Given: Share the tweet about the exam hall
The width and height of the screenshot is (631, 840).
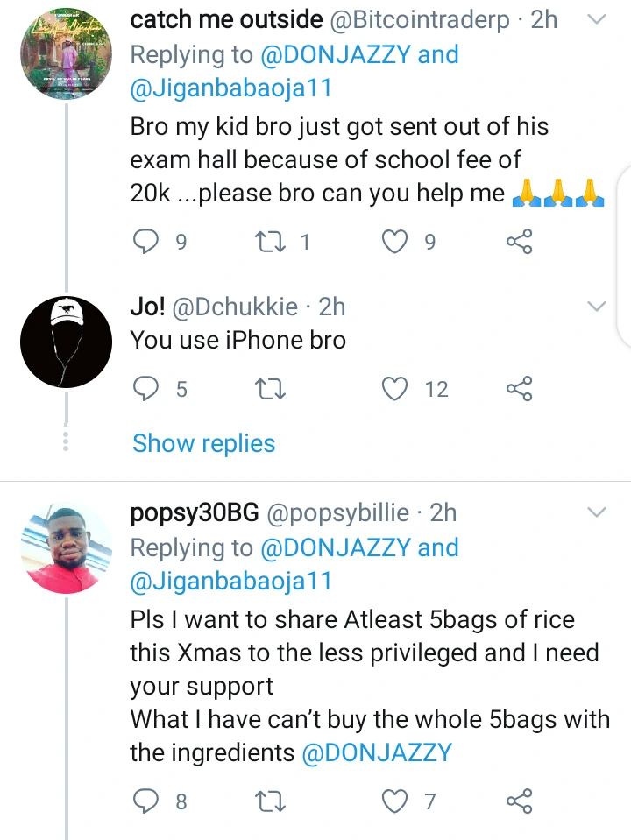Looking at the screenshot, I should coord(520,241).
